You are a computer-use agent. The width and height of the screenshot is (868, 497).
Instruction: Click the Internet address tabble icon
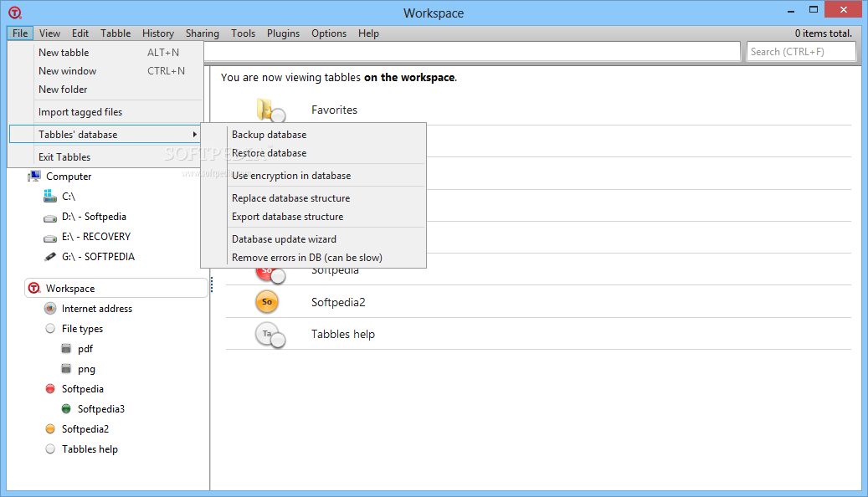pyautogui.click(x=50, y=308)
